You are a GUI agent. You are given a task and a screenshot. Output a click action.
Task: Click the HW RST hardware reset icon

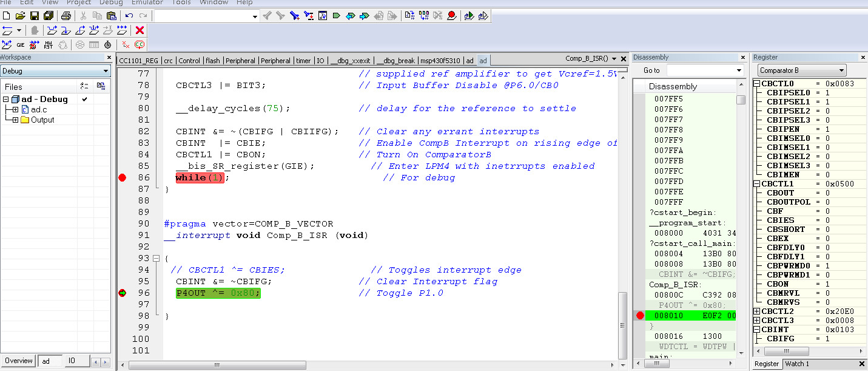(x=49, y=44)
